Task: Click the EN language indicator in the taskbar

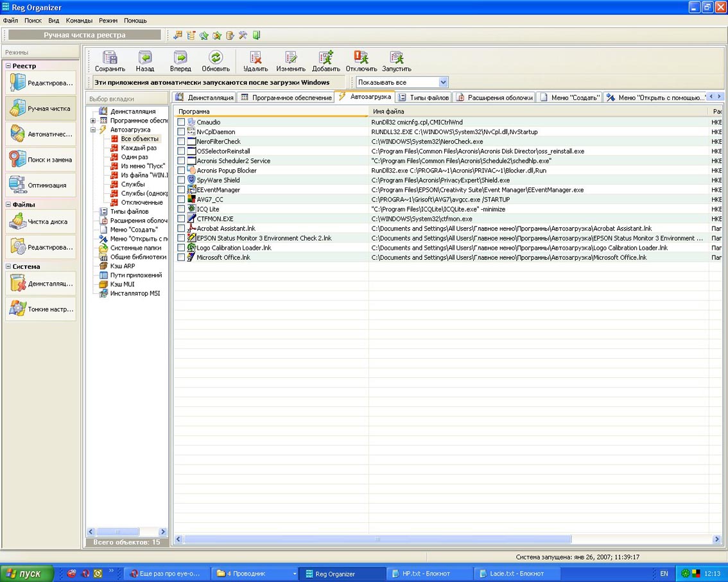Action: tap(664, 574)
